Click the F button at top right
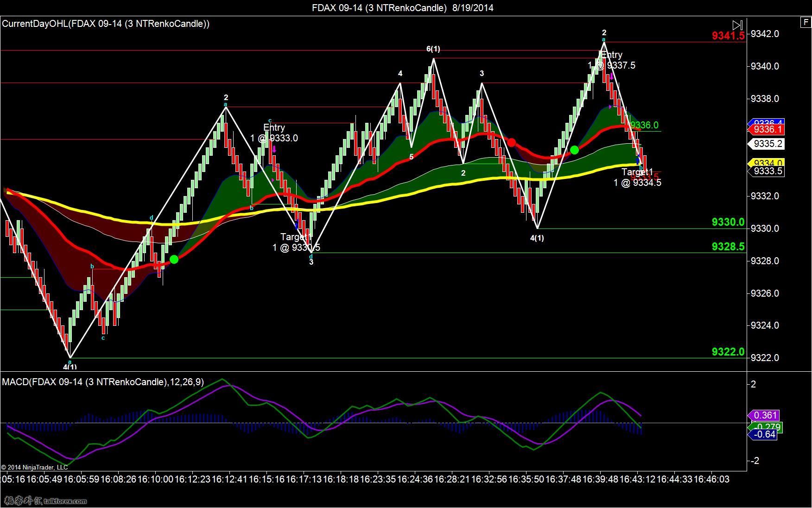The width and height of the screenshot is (812, 508). point(806,22)
